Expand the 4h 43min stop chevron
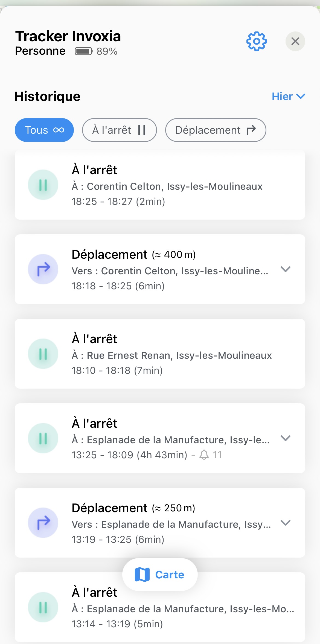 pyautogui.click(x=286, y=438)
